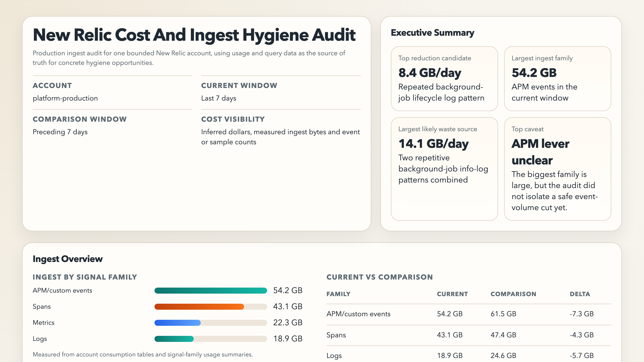The height and width of the screenshot is (362, 644).
Task: Click the Top caveat label
Action: click(x=528, y=129)
